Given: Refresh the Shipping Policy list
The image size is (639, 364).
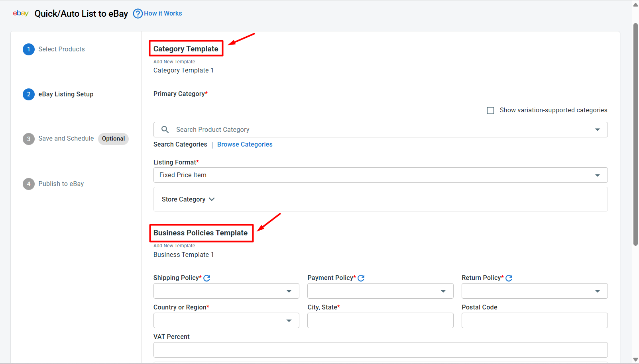Looking at the screenshot, I should coord(207,278).
